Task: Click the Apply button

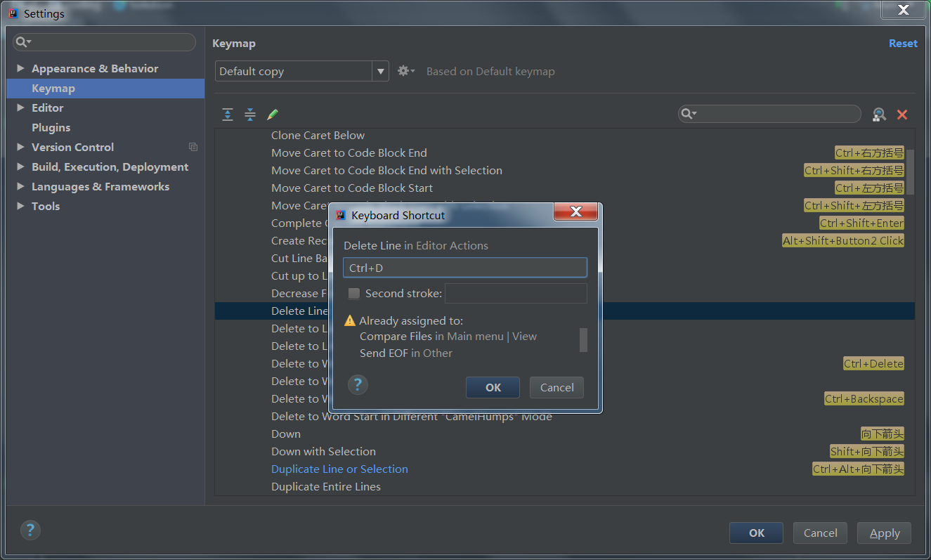Action: pos(885,533)
